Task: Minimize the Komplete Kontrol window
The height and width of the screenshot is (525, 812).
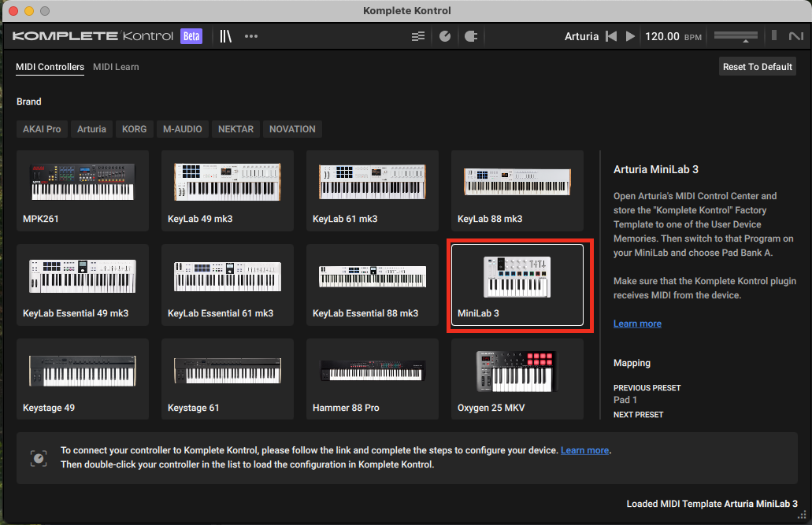Action: [x=29, y=11]
